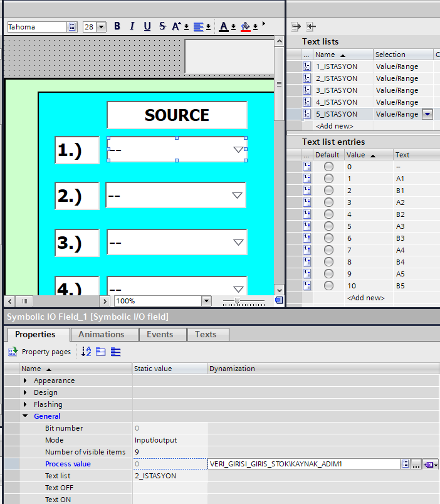Collapse the General property group
The height and width of the screenshot is (504, 440).
[x=26, y=416]
